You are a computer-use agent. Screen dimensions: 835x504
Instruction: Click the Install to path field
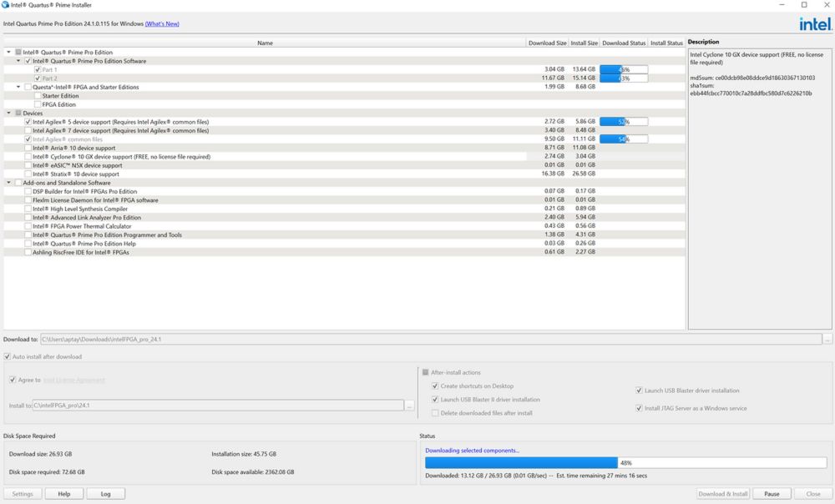click(x=218, y=406)
